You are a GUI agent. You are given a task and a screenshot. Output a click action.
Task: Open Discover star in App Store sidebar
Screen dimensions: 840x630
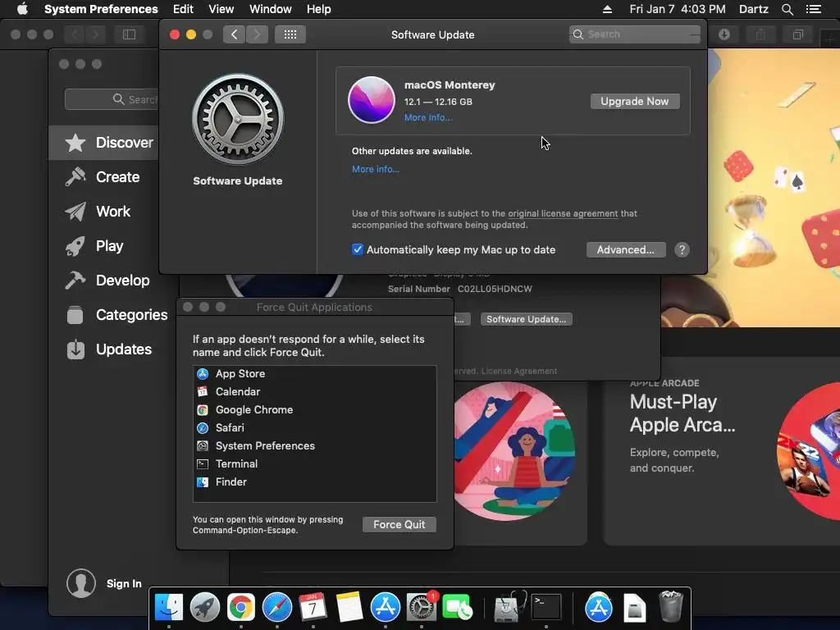[x=109, y=143]
